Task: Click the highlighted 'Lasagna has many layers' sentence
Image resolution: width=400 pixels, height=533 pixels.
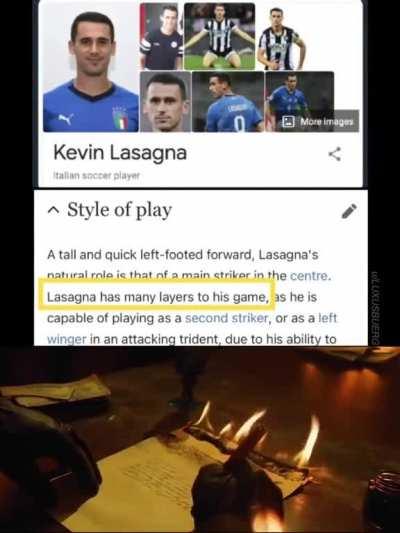Action: click(x=157, y=297)
